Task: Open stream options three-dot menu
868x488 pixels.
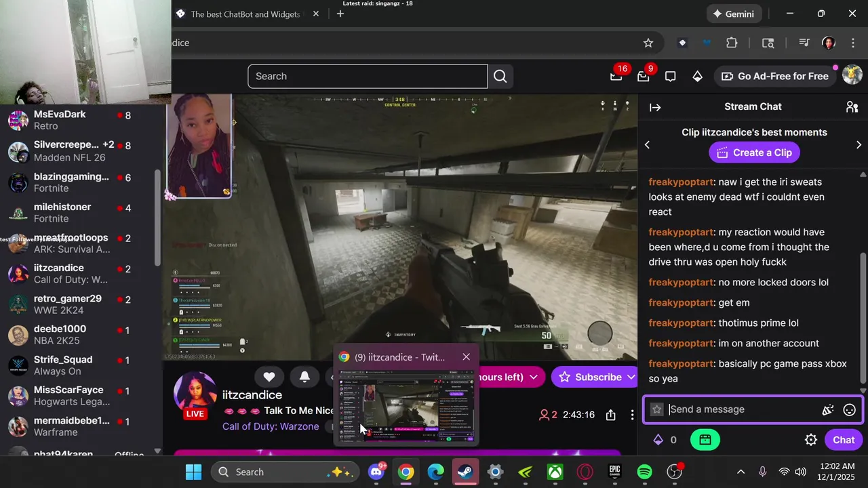Action: [x=632, y=415]
